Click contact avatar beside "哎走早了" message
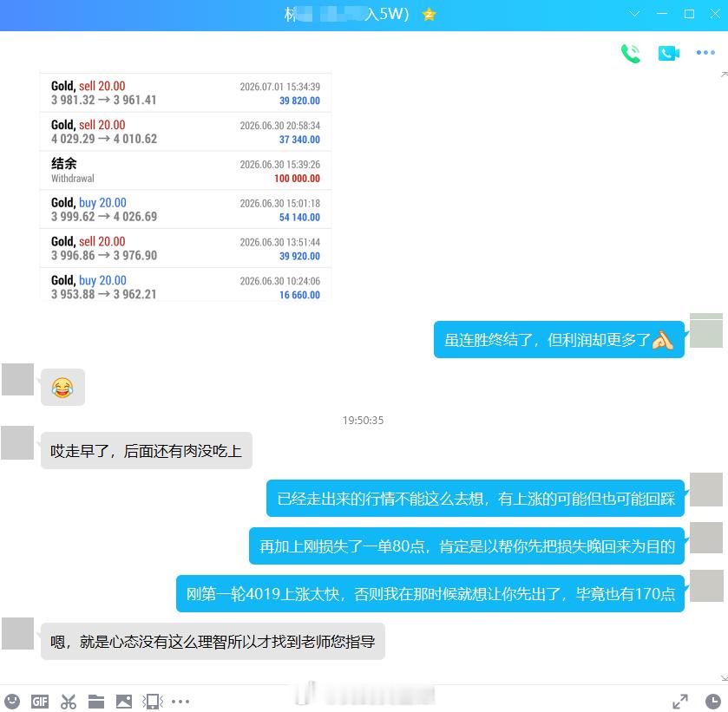This screenshot has width=728, height=712. [17, 443]
